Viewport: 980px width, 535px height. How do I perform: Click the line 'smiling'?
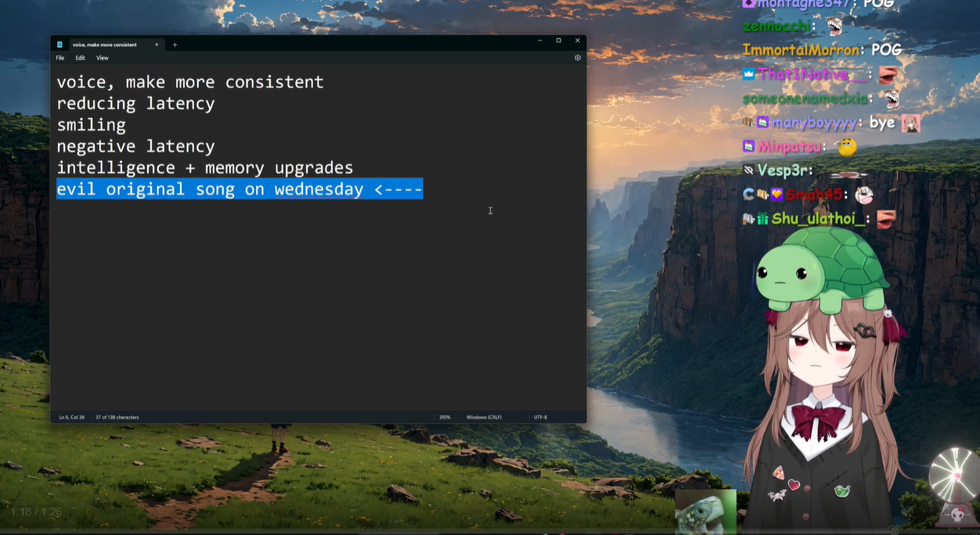click(x=91, y=125)
